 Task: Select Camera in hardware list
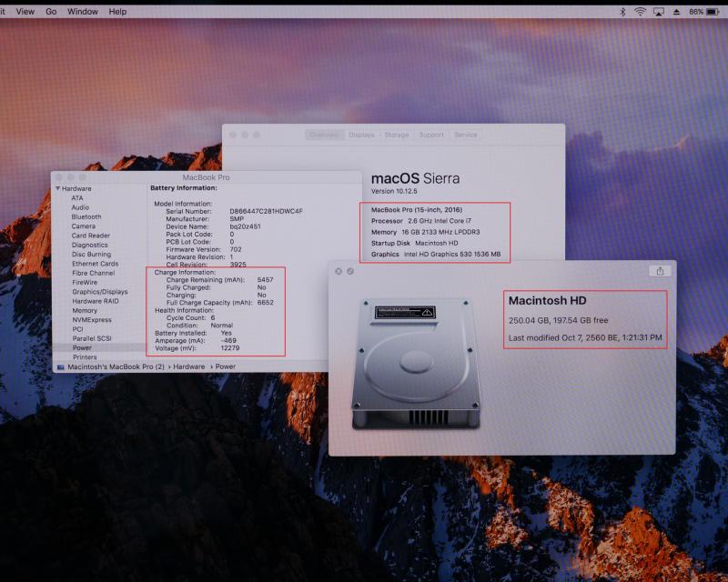pyautogui.click(x=84, y=226)
